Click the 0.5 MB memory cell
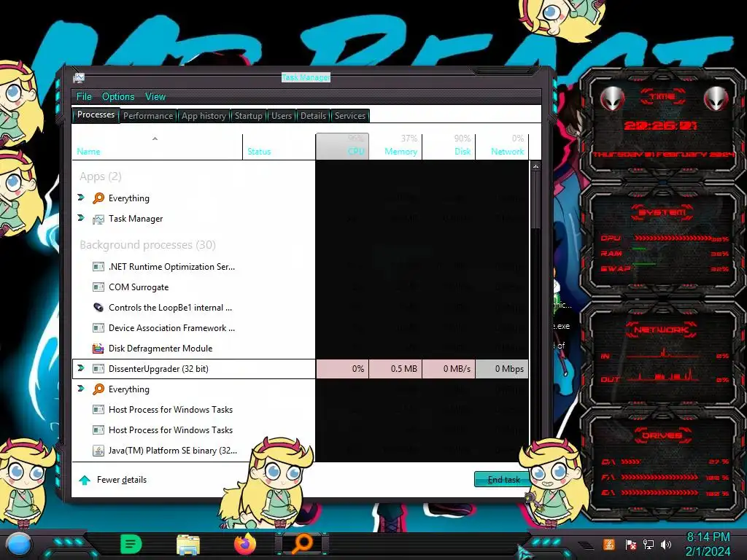Viewport: 747px width, 560px height. point(395,369)
